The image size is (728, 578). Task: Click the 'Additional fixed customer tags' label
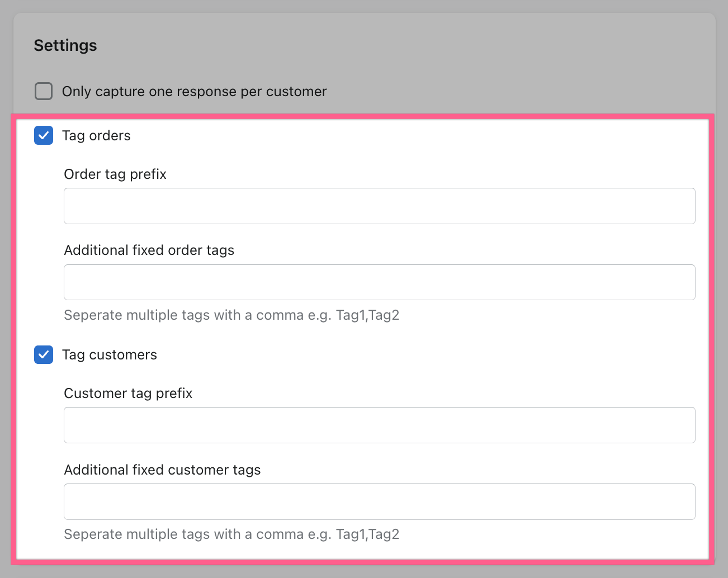click(162, 470)
